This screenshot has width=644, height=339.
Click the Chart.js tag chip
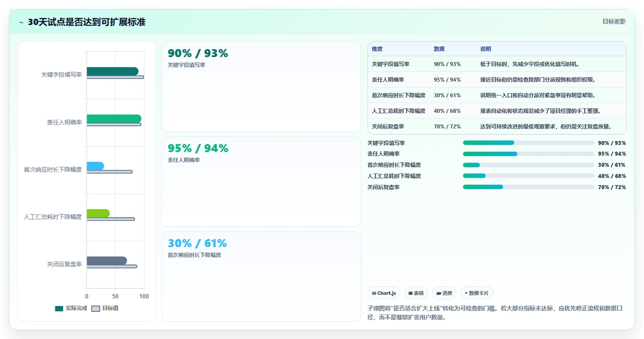pos(384,293)
